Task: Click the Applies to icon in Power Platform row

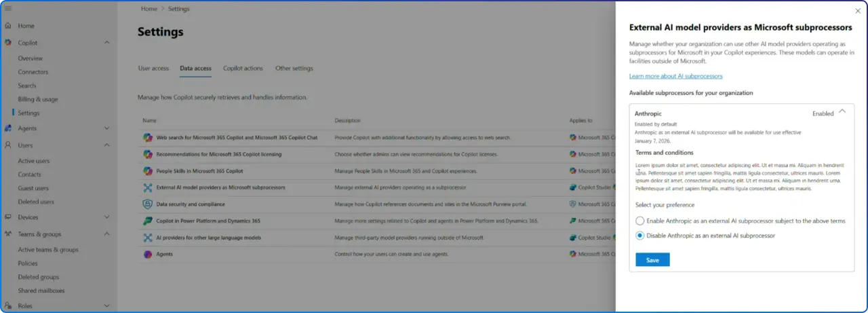Action: click(x=573, y=221)
